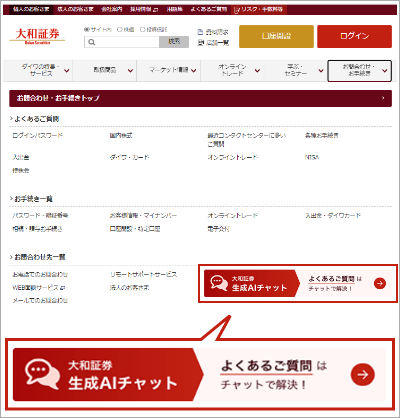The width and height of the screenshot is (400, 418).
Task: Open the 法人のお客さま top tab
Action: tap(75, 9)
